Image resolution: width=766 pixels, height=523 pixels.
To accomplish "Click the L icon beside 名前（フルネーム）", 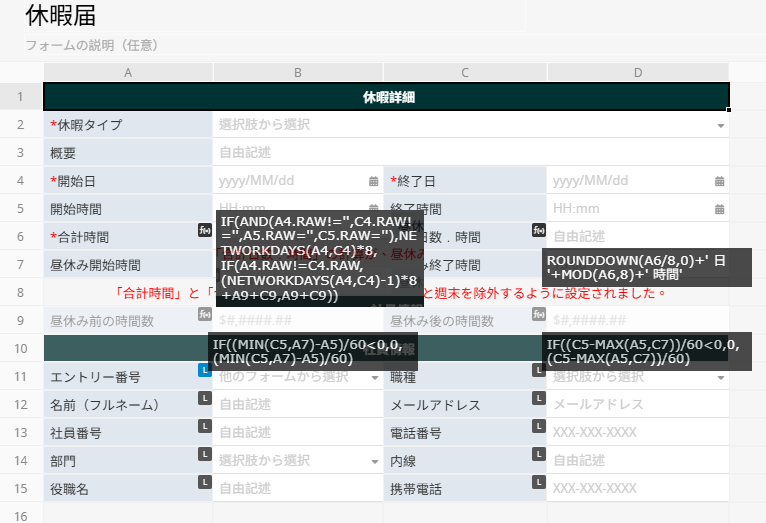I will (x=204, y=399).
